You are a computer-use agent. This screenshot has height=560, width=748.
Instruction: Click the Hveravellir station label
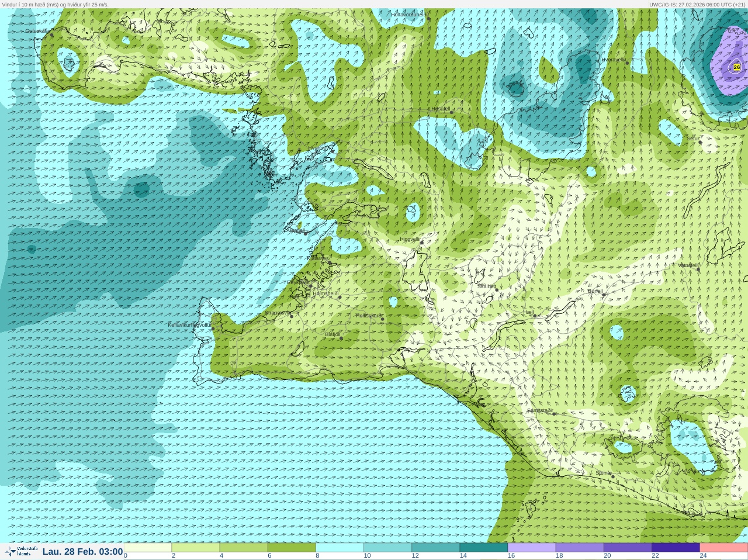pos(614,60)
